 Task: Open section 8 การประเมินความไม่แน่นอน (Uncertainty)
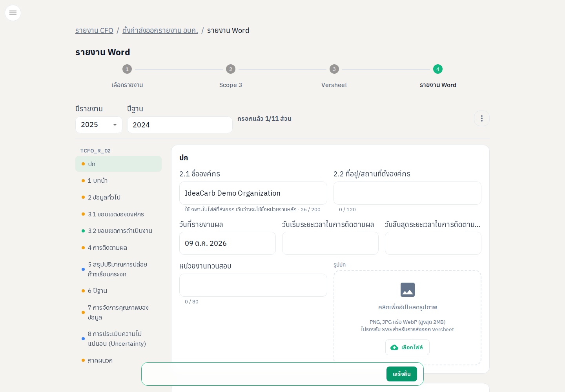pos(118,339)
